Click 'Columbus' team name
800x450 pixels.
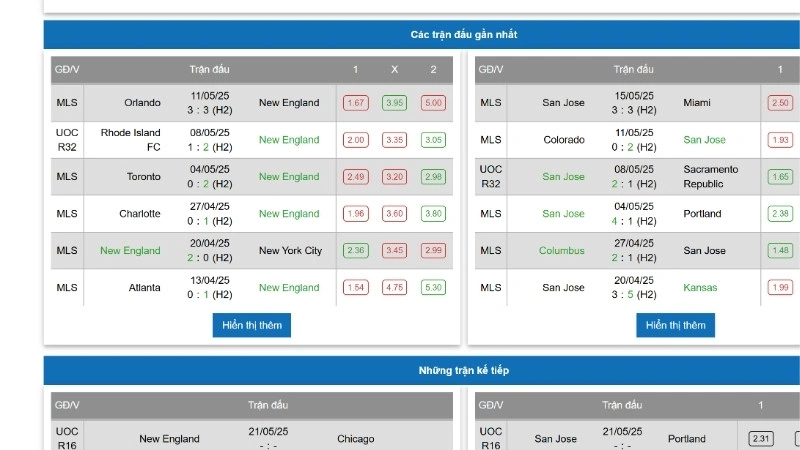click(x=562, y=250)
